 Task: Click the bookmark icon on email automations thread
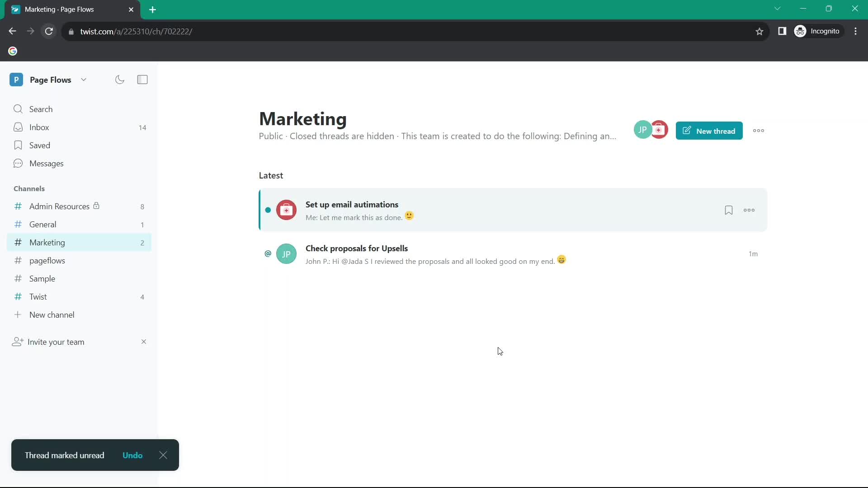(728, 210)
